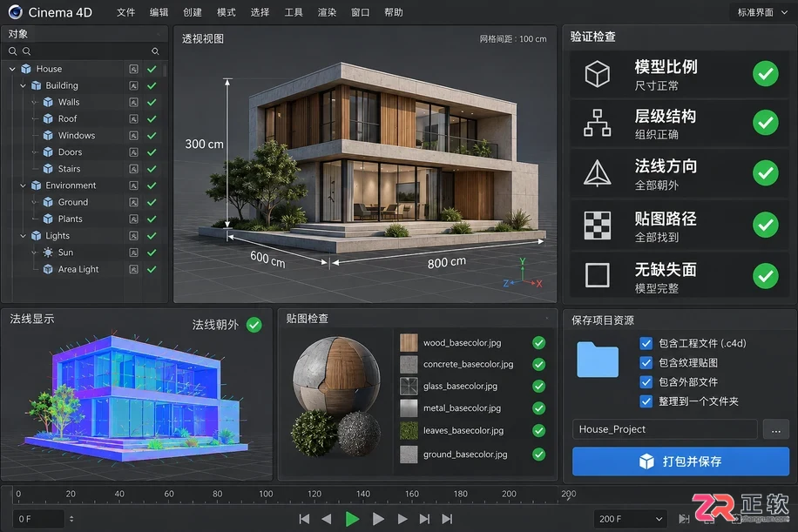This screenshot has width=798, height=532.
Task: Collapse the Lights group arrow
Action: (x=23, y=235)
